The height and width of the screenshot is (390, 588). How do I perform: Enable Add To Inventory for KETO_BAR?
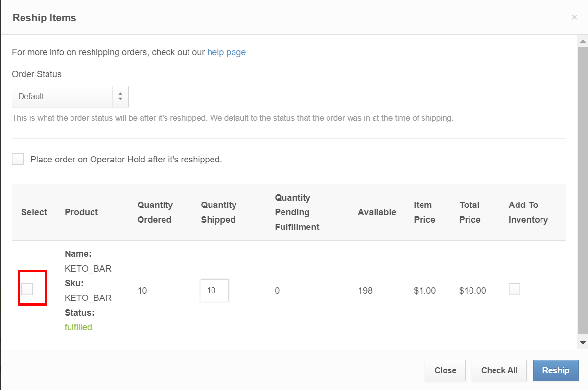[x=514, y=289]
